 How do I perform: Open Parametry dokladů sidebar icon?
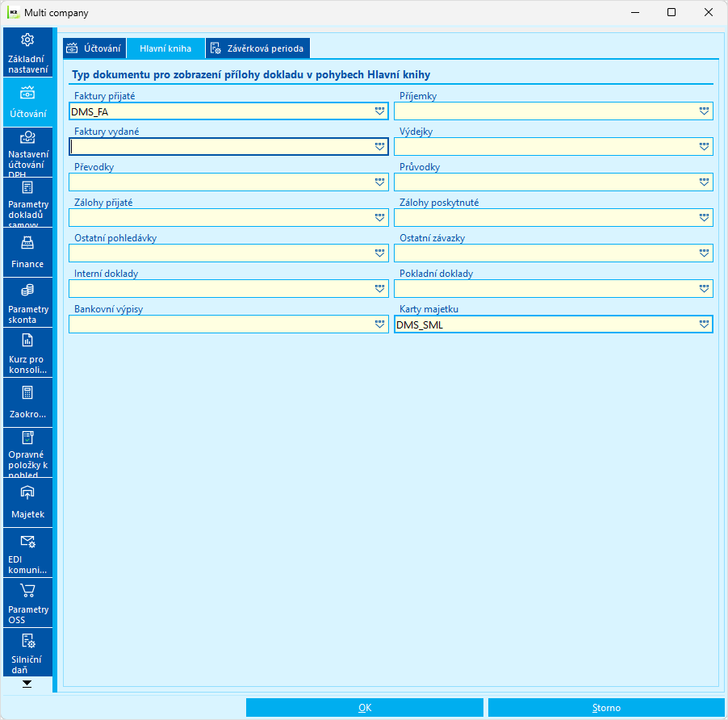27,187
